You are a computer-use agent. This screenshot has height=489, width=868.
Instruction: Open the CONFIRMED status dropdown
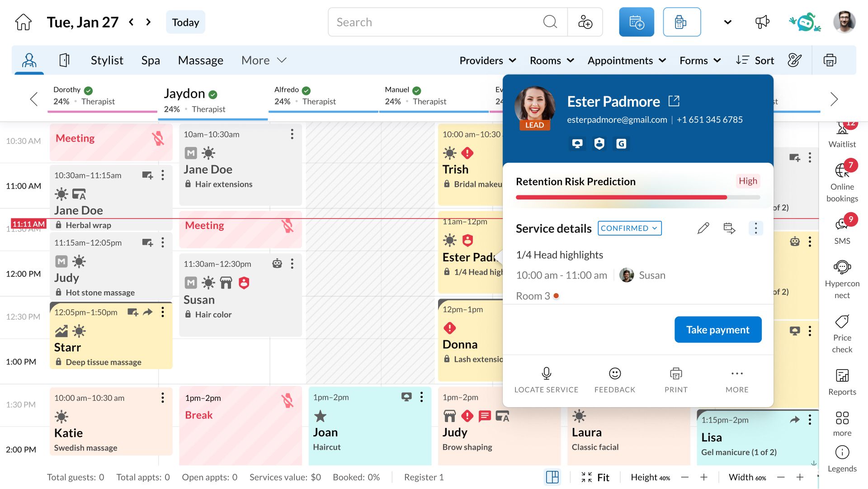click(629, 228)
